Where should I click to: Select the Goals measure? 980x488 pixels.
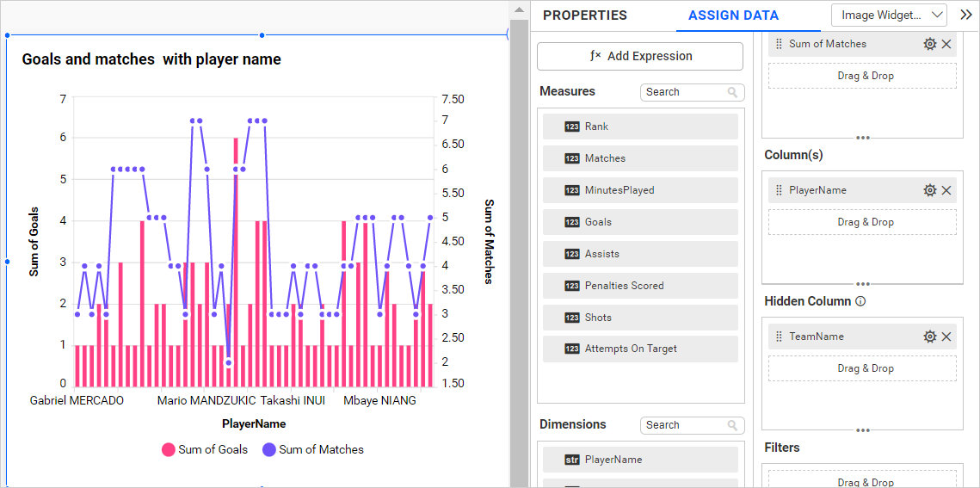640,222
